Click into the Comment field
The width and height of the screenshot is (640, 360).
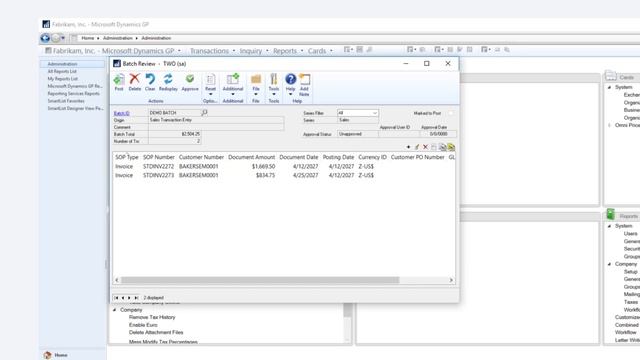pos(216,127)
